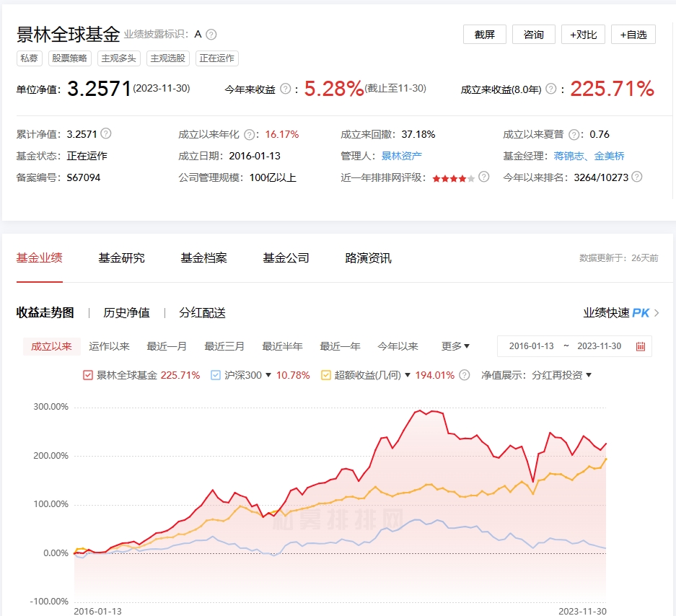Viewport: 676px width, 616px height.
Task: Open fund manager 金美桥 link
Action: point(609,156)
